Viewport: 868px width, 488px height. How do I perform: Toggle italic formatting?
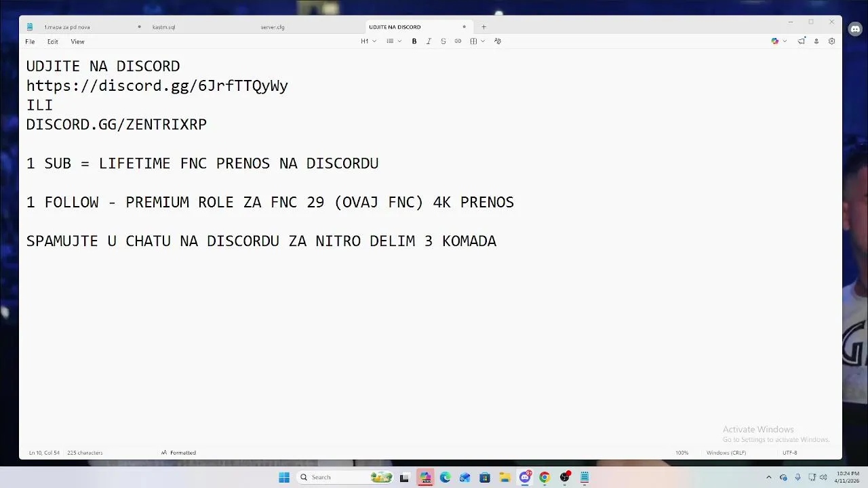click(x=429, y=41)
